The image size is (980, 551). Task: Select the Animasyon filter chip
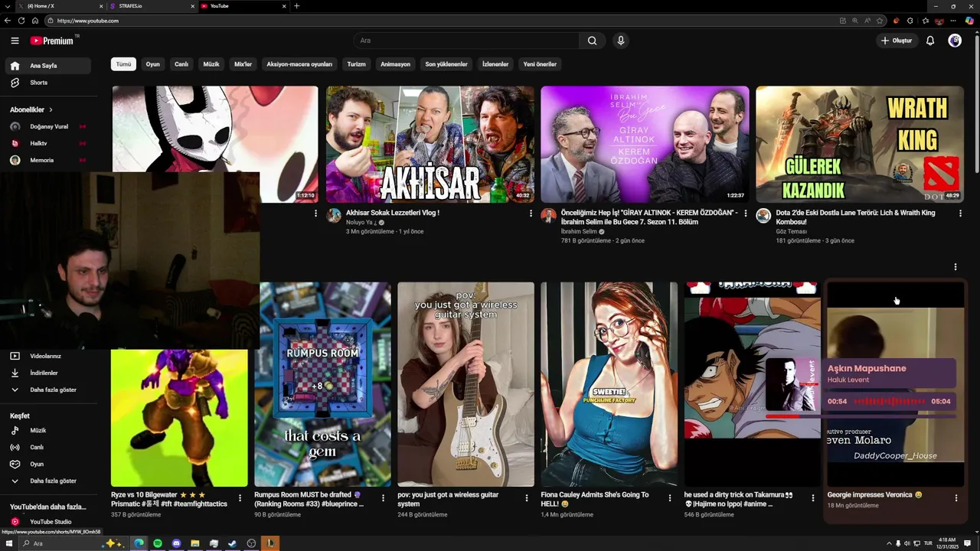[x=395, y=64]
